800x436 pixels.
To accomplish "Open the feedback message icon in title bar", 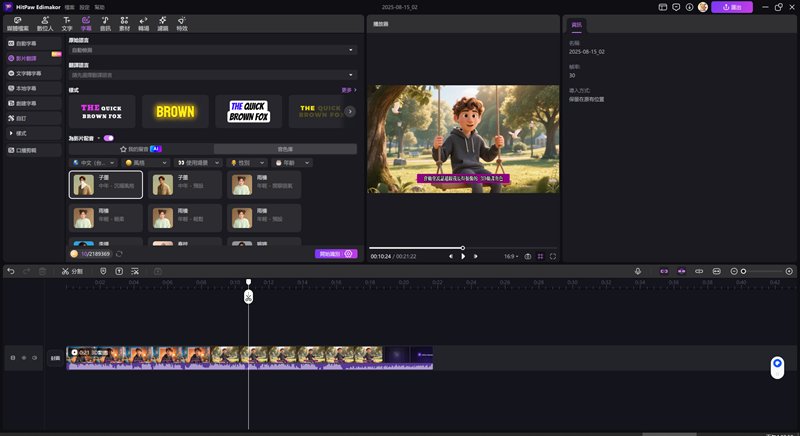I will (x=676, y=7).
